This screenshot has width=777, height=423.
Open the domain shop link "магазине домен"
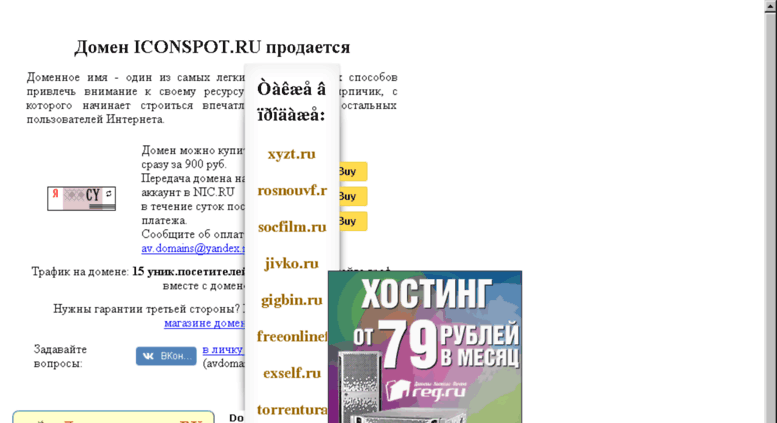click(204, 323)
